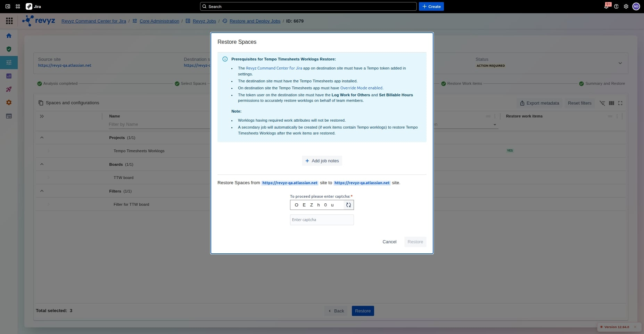Click the Spaces and configurations copy icon
Screen dimensions: 644x334
coord(41,103)
